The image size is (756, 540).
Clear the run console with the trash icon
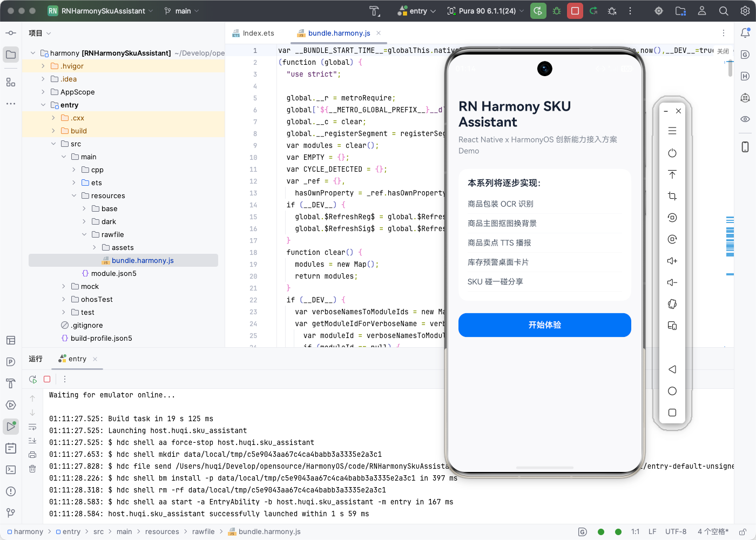coord(32,469)
